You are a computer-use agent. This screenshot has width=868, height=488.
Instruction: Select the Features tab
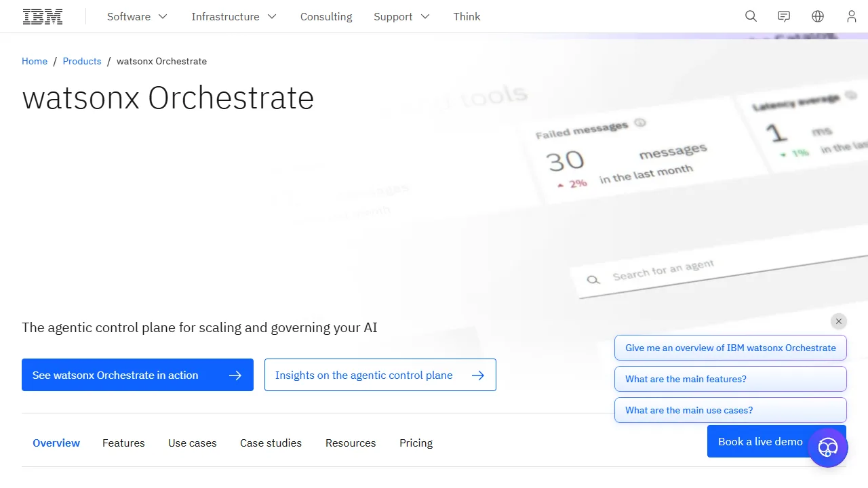[123, 443]
